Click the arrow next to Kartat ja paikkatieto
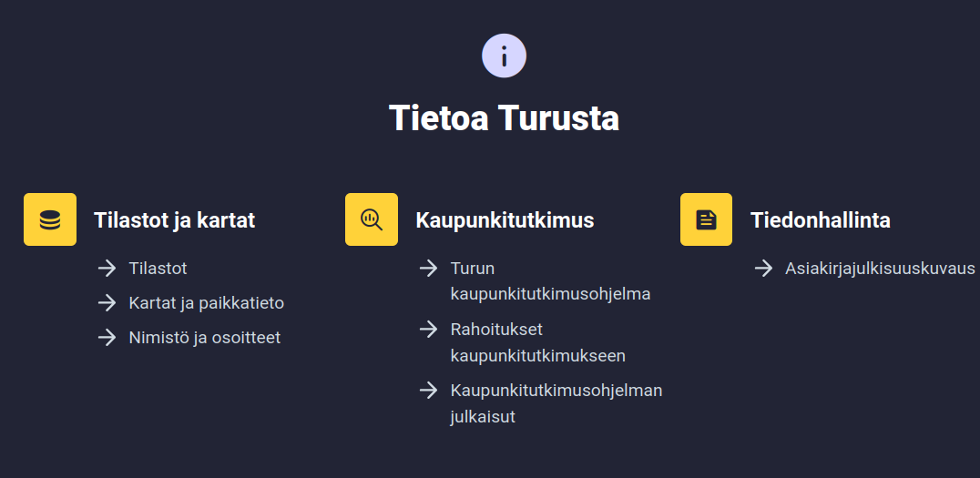 point(107,302)
